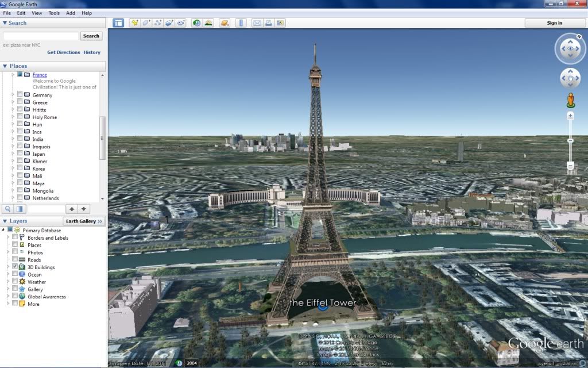588x368 pixels.
Task: Move selection down with down arrow button
Action: pos(84,209)
